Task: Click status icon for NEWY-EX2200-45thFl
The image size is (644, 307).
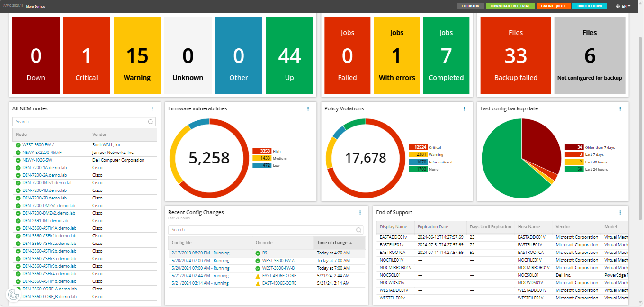Action: 18,153
